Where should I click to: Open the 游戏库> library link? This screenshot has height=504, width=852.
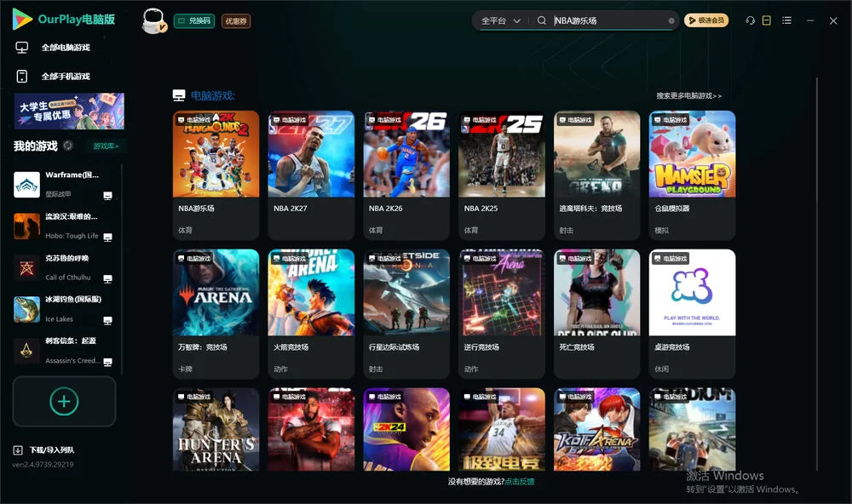[x=106, y=146]
